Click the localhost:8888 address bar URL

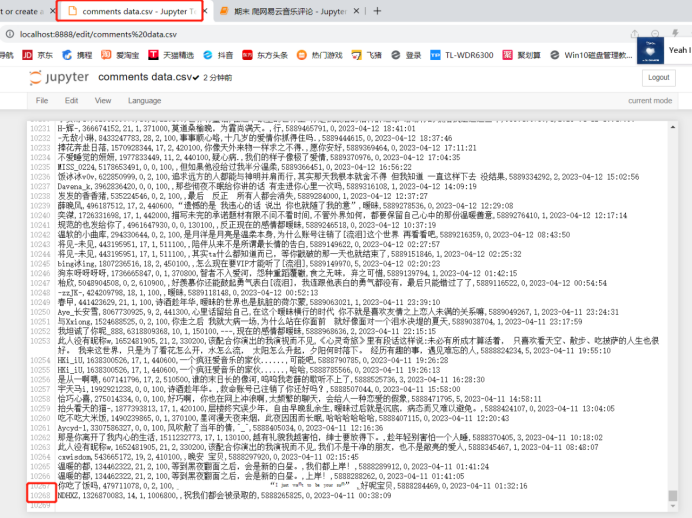[98, 34]
